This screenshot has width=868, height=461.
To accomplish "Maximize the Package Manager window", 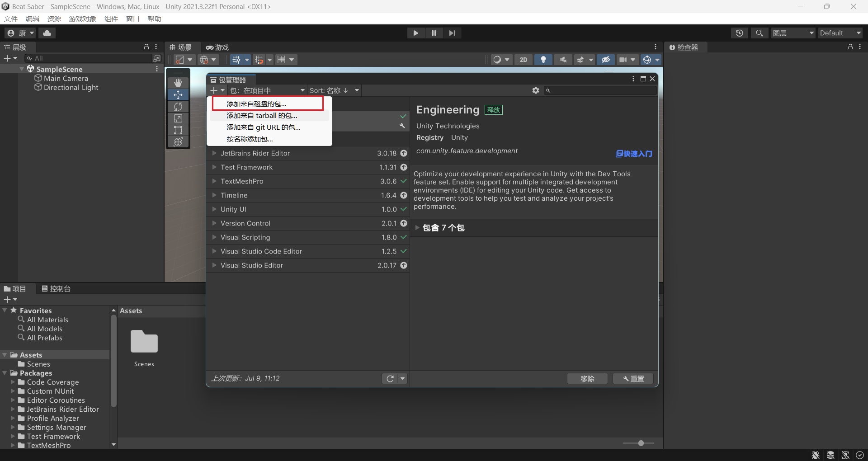I will tap(643, 79).
